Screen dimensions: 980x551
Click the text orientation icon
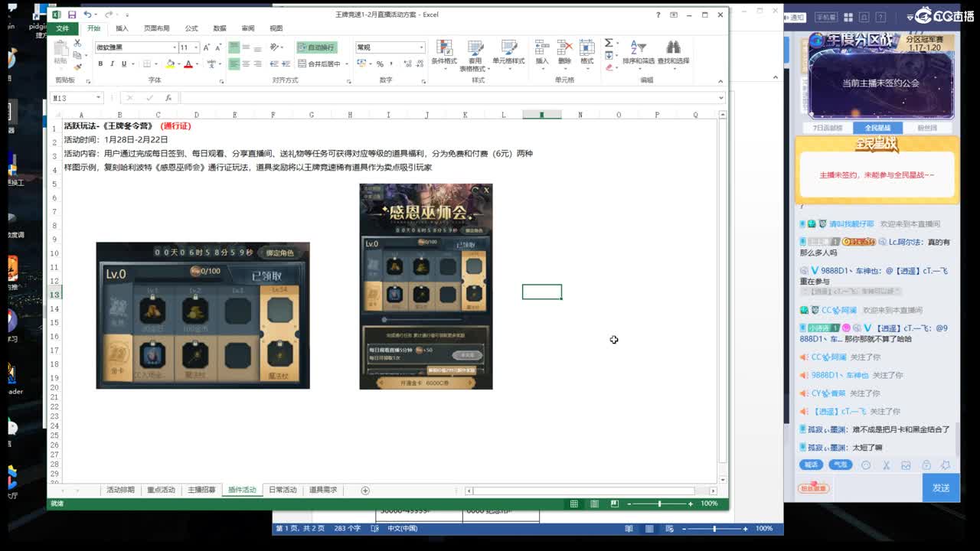(x=275, y=47)
